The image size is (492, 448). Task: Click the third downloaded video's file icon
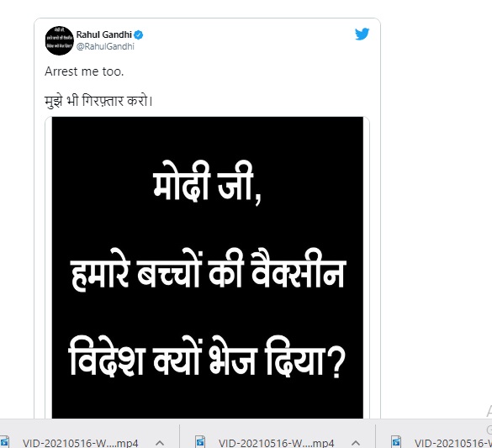(x=396, y=442)
